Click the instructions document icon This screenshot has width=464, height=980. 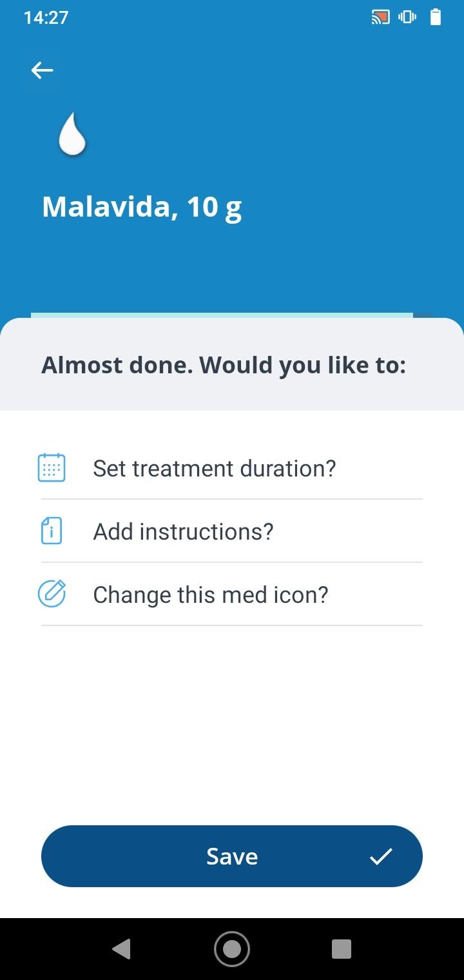pos(52,531)
